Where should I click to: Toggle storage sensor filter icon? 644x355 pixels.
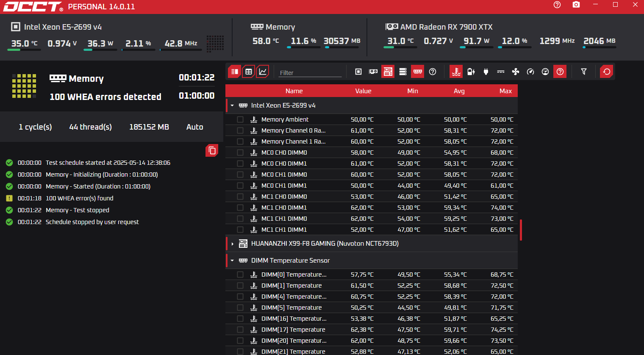pyautogui.click(x=403, y=72)
